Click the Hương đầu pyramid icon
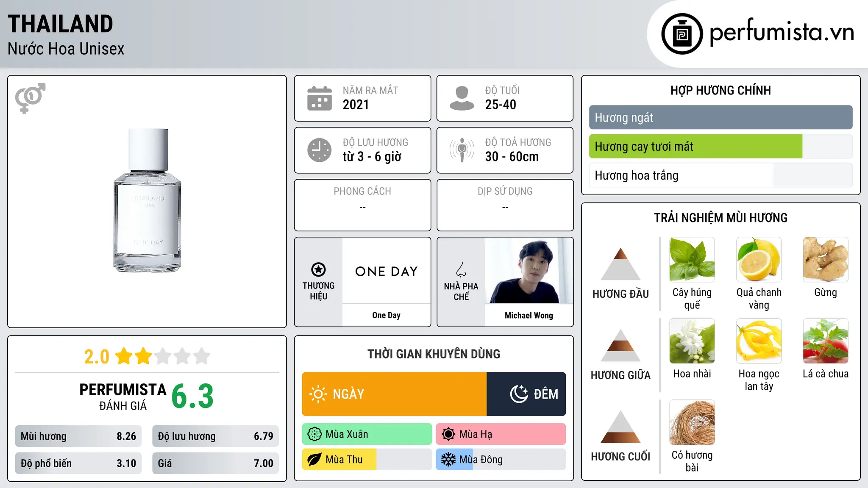This screenshot has height=488, width=868. (x=620, y=263)
